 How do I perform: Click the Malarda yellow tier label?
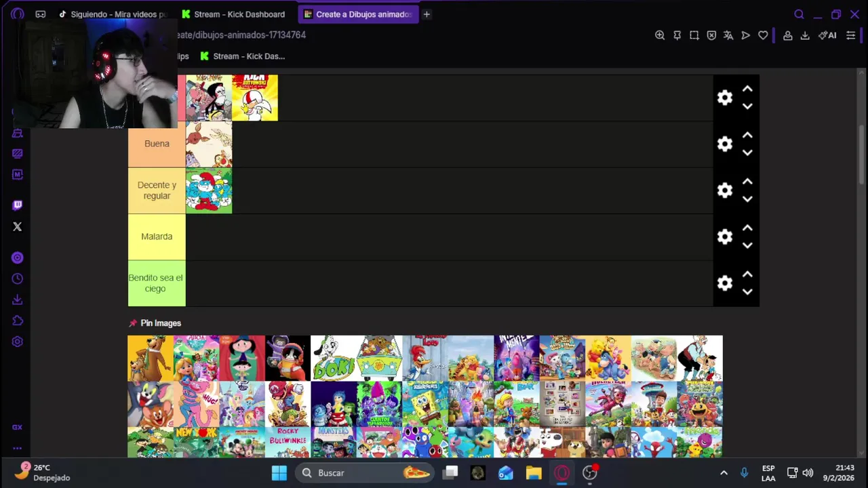tap(157, 237)
